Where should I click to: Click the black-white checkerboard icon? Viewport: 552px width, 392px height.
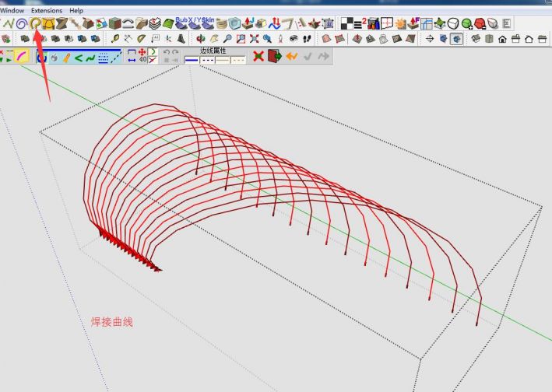pyautogui.click(x=346, y=23)
